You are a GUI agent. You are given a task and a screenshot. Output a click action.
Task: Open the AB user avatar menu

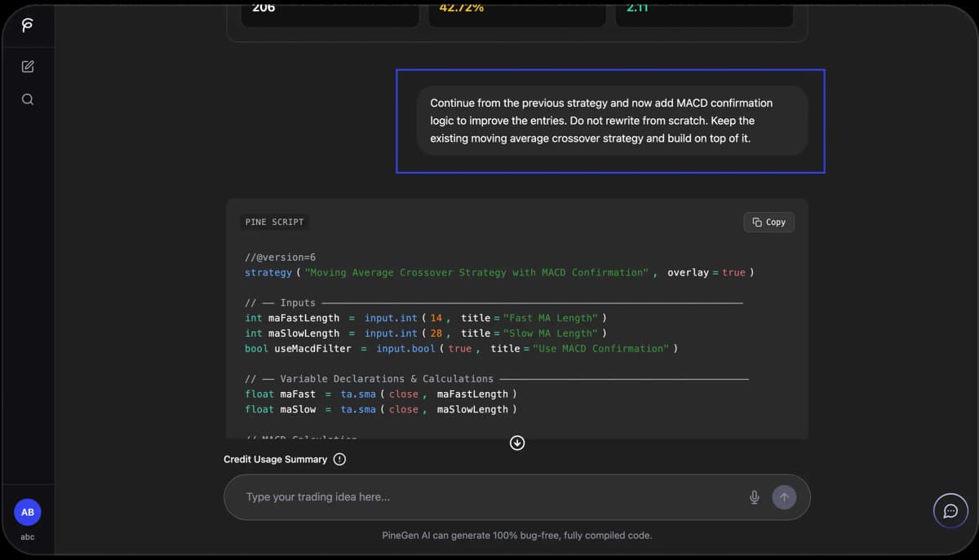(28, 512)
